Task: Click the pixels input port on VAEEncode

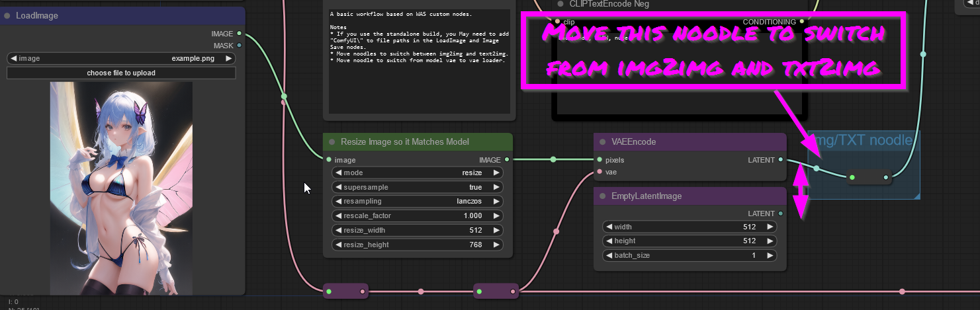Action: click(600, 159)
